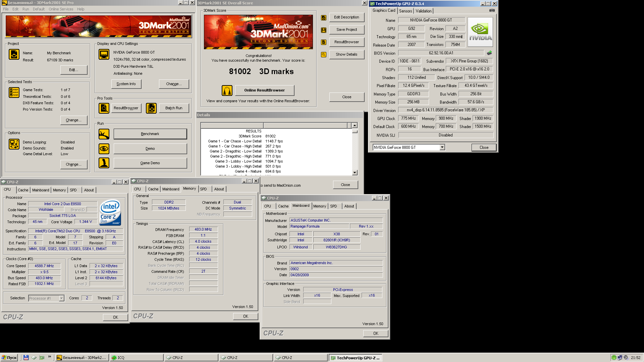Click the Options demo looping icon
This screenshot has width=644, height=362.
tap(14, 144)
